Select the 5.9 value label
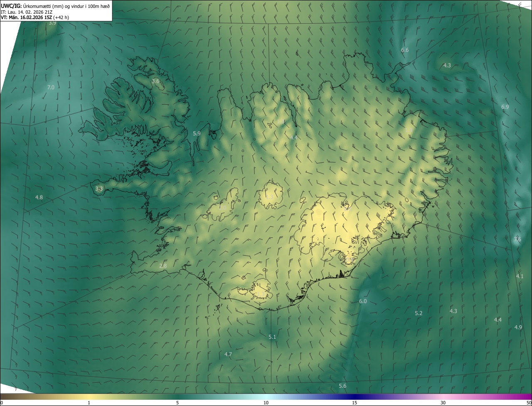 click(197, 133)
